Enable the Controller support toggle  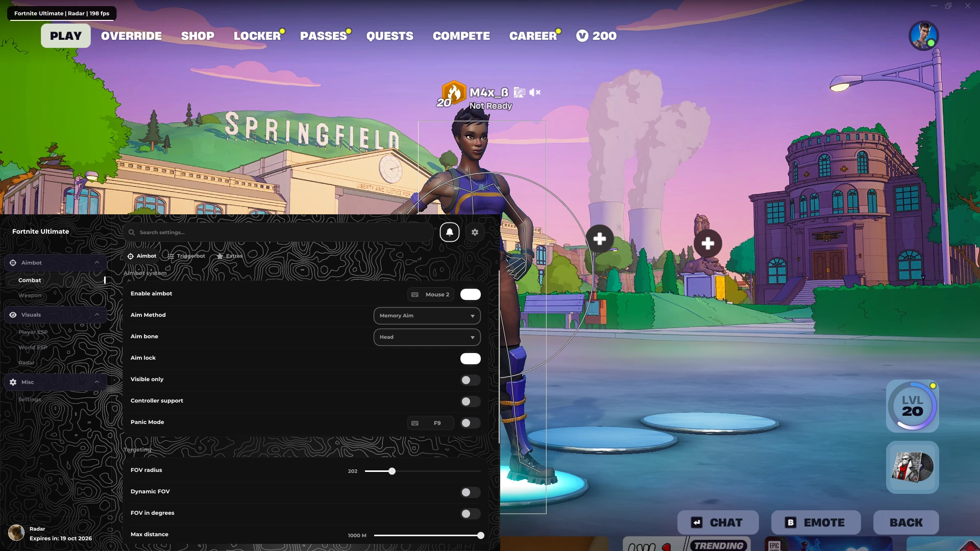[x=470, y=402]
